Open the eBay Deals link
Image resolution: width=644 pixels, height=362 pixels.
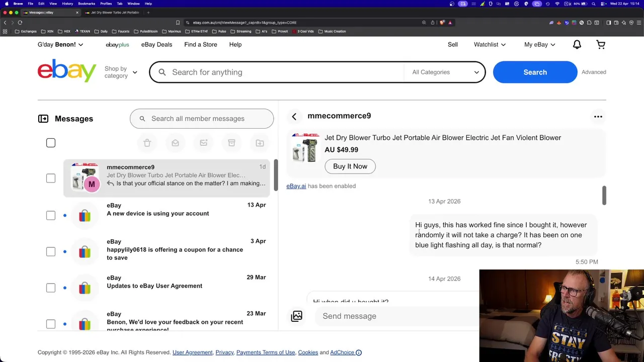coord(156,45)
